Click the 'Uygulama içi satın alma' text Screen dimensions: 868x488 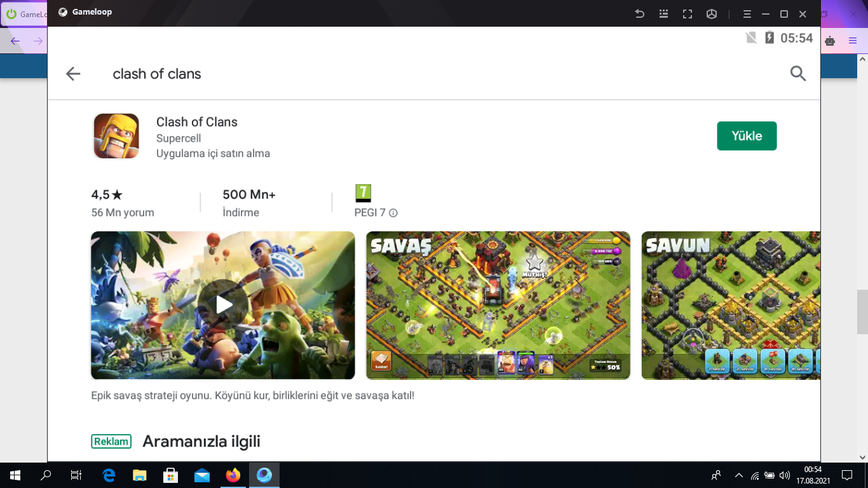coord(213,154)
